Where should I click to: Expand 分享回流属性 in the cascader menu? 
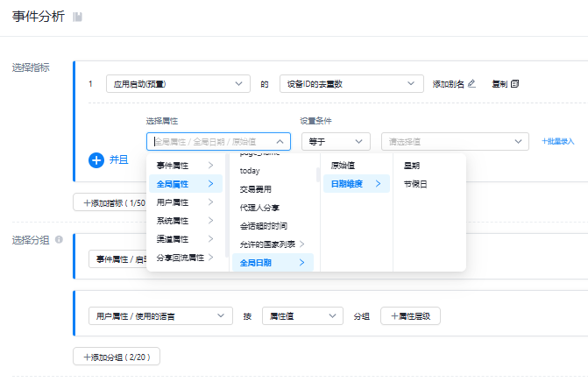(186, 258)
